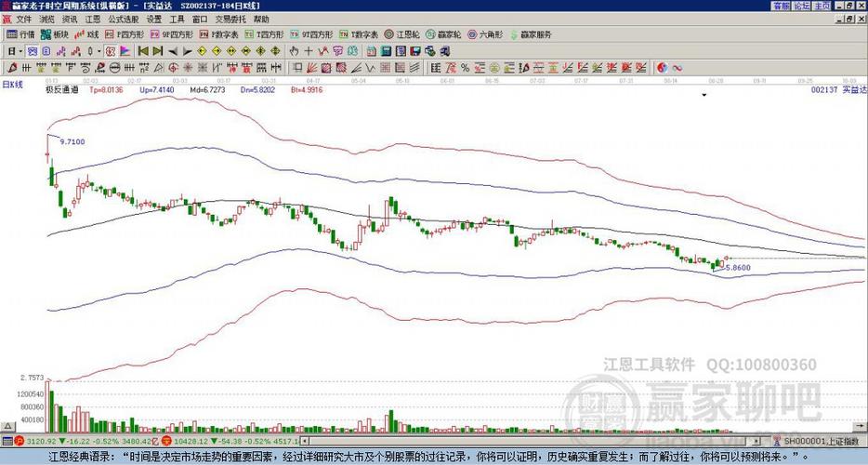This screenshot has width=868, height=465.
Task: Activate the crosshair cursor tool
Action: [x=309, y=51]
